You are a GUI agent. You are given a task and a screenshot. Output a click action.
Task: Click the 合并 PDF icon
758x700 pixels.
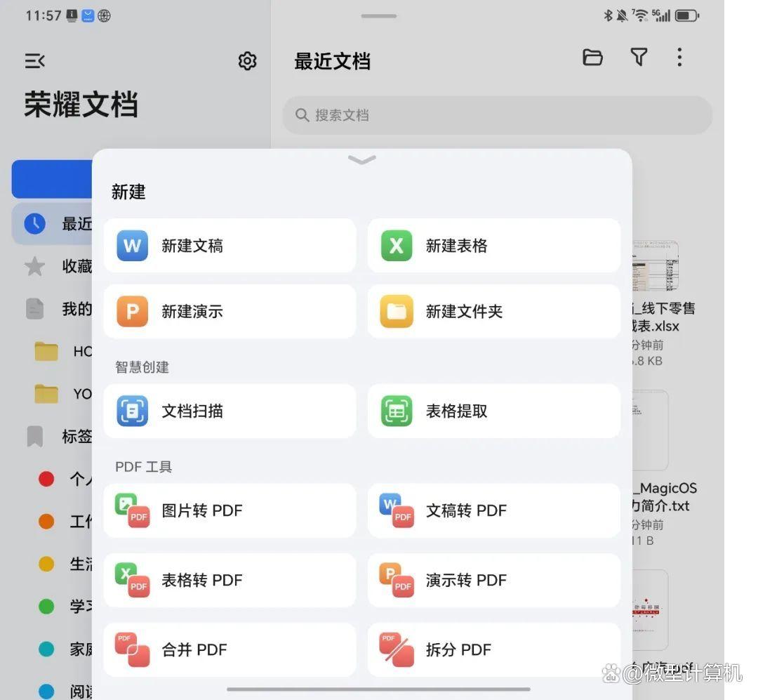132,649
